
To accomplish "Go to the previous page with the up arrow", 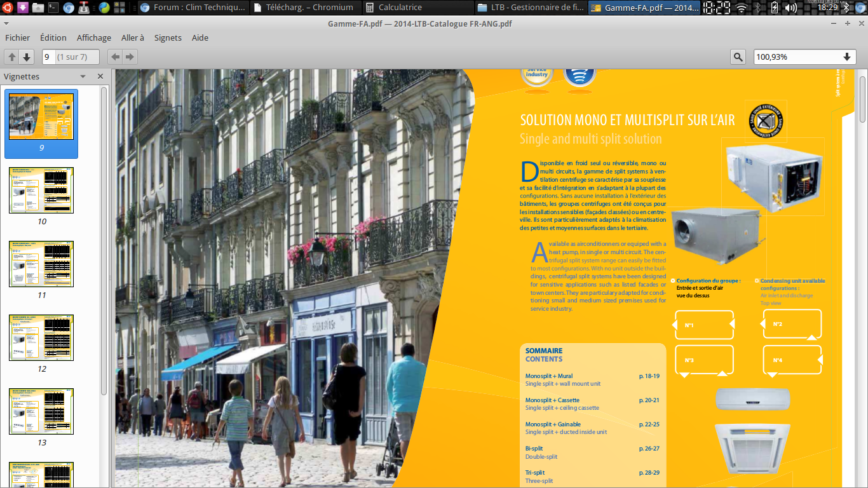I will [x=13, y=57].
